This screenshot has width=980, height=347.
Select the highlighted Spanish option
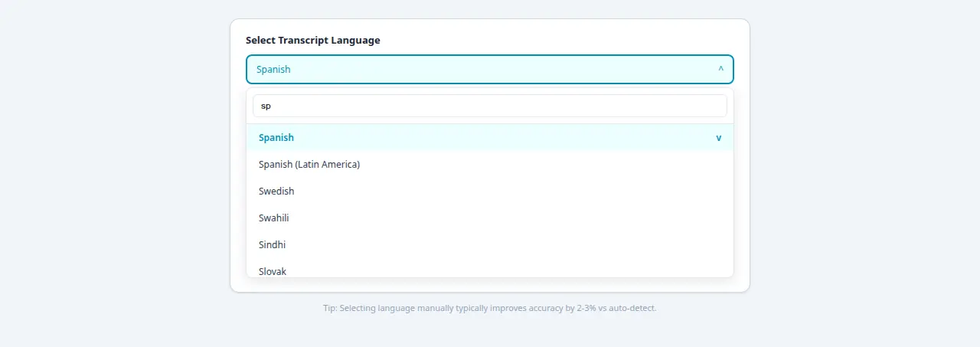(x=489, y=138)
